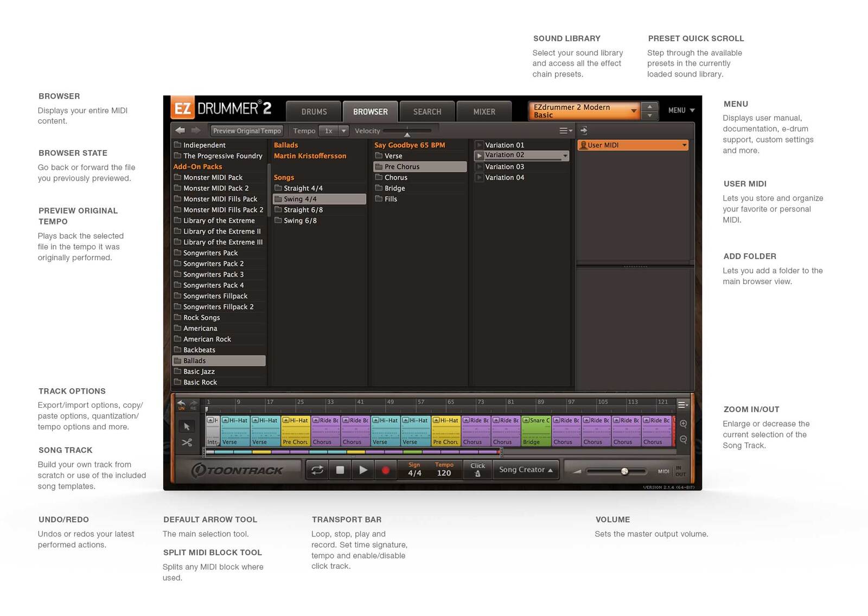Open the DRUMS tab
The width and height of the screenshot is (868, 616).
point(314,112)
